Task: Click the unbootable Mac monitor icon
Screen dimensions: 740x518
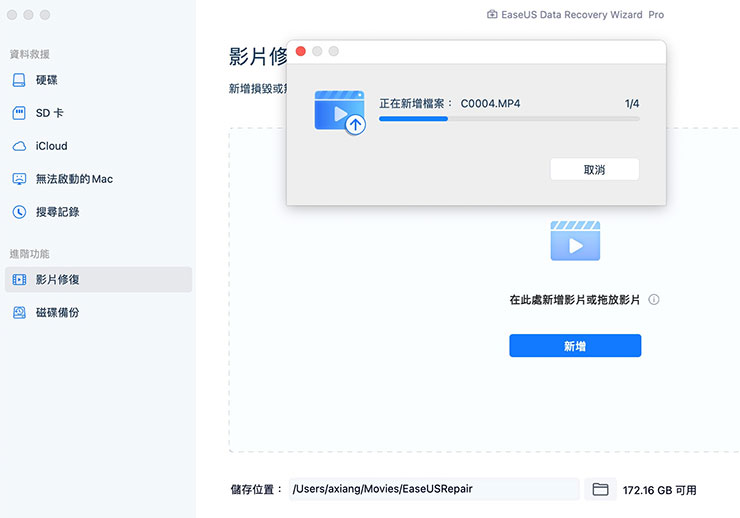Action: [x=19, y=179]
